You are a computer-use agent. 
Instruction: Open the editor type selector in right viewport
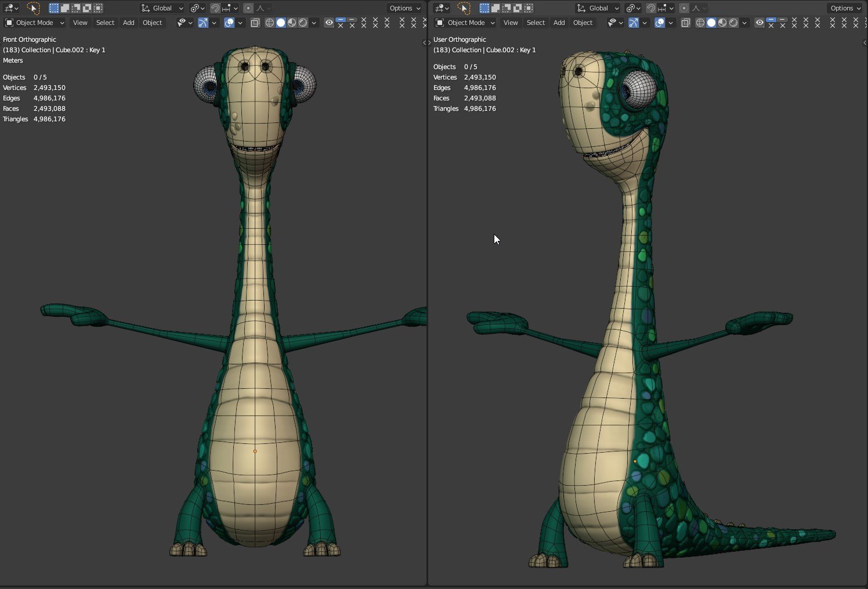[x=442, y=8]
